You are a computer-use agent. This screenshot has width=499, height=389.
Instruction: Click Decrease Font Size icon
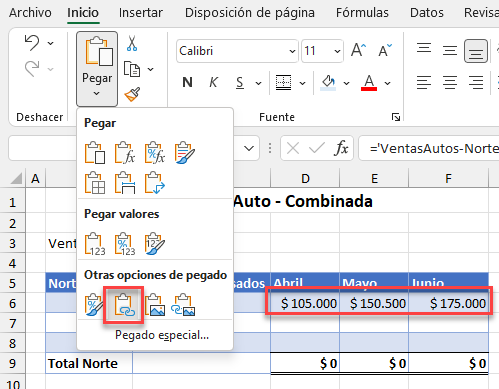385,51
